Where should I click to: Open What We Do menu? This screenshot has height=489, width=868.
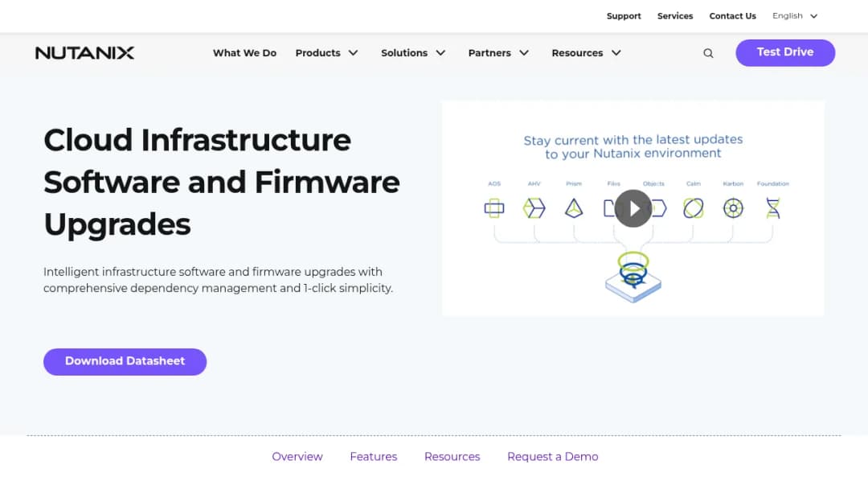(x=244, y=53)
